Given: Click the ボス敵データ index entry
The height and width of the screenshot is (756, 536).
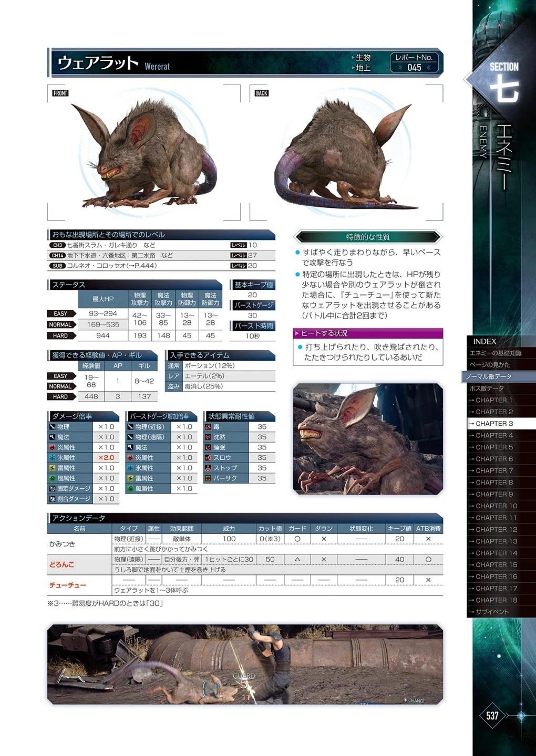Looking at the screenshot, I should coord(487,388).
